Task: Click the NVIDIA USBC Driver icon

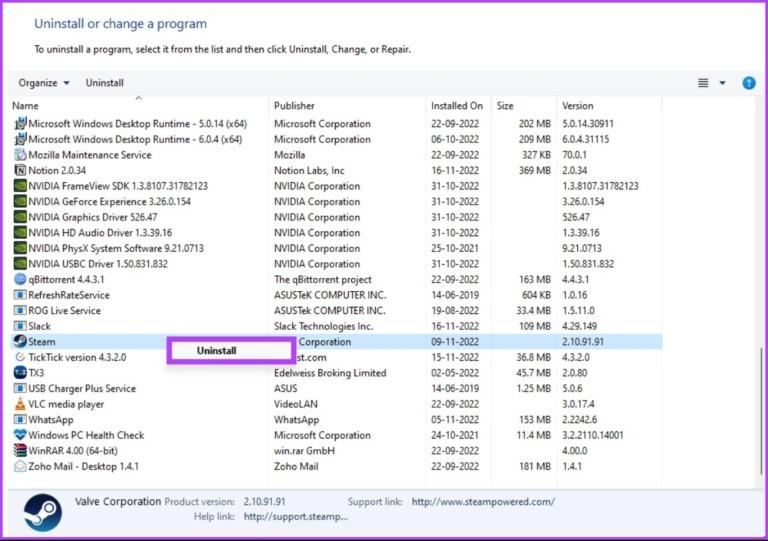Action: (20, 263)
